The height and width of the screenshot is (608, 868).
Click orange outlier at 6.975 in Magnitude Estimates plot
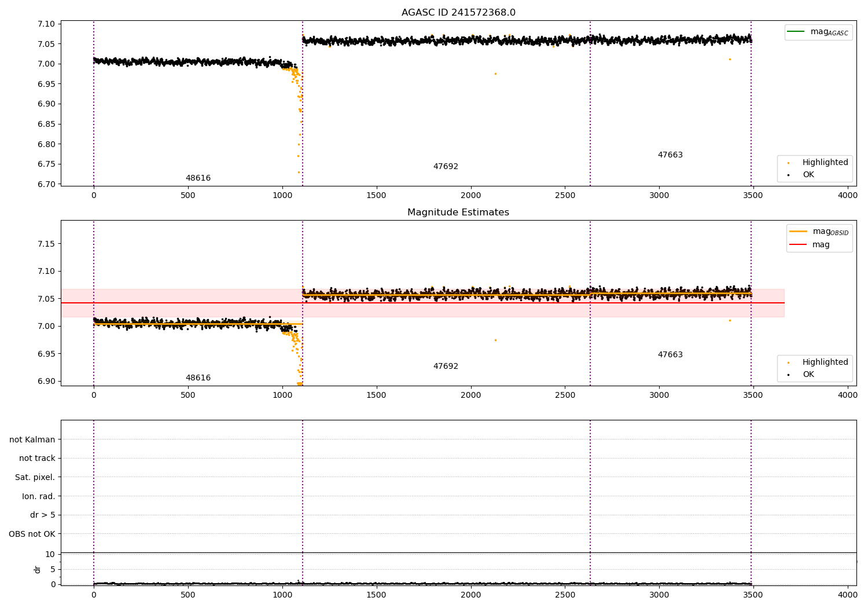[x=495, y=340]
